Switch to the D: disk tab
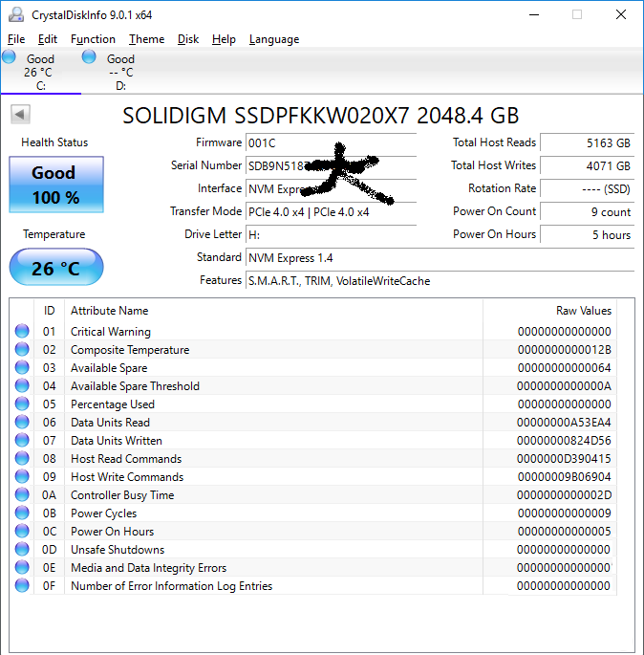This screenshot has width=644, height=655. click(x=120, y=72)
